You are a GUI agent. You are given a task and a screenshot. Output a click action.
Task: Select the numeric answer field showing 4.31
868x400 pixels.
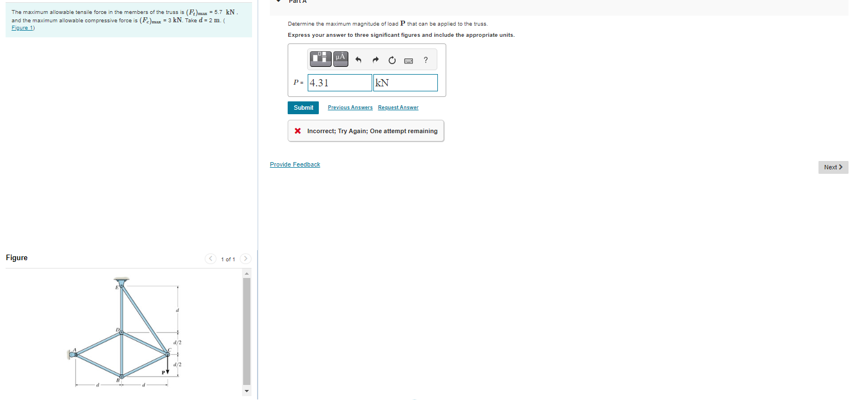(339, 82)
